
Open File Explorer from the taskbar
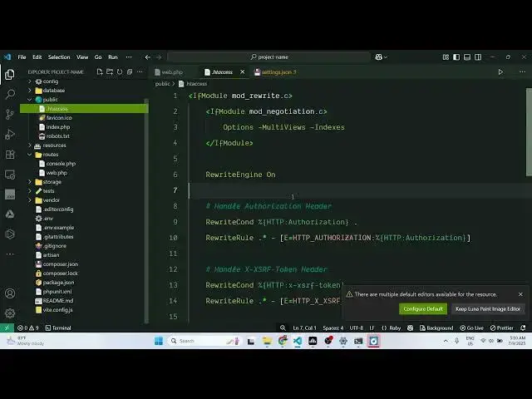[x=267, y=341]
